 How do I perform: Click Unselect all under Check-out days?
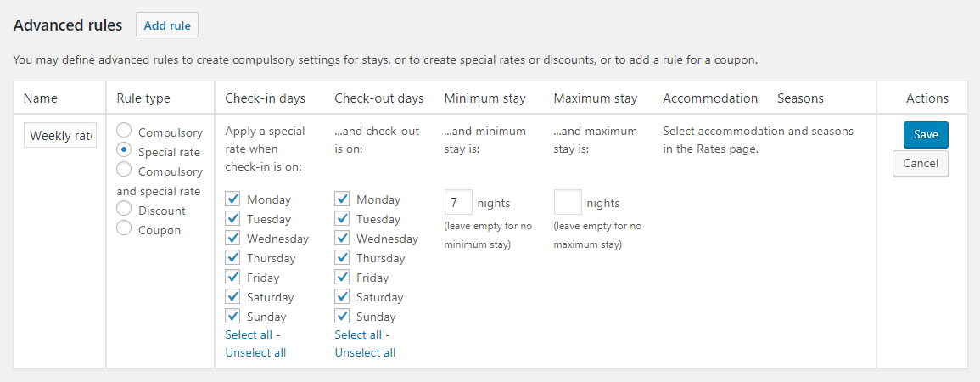click(365, 353)
